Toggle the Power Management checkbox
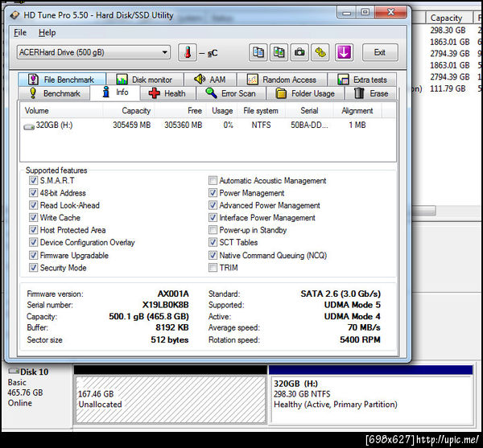Viewport: 483px width, 448px height. pyautogui.click(x=213, y=193)
